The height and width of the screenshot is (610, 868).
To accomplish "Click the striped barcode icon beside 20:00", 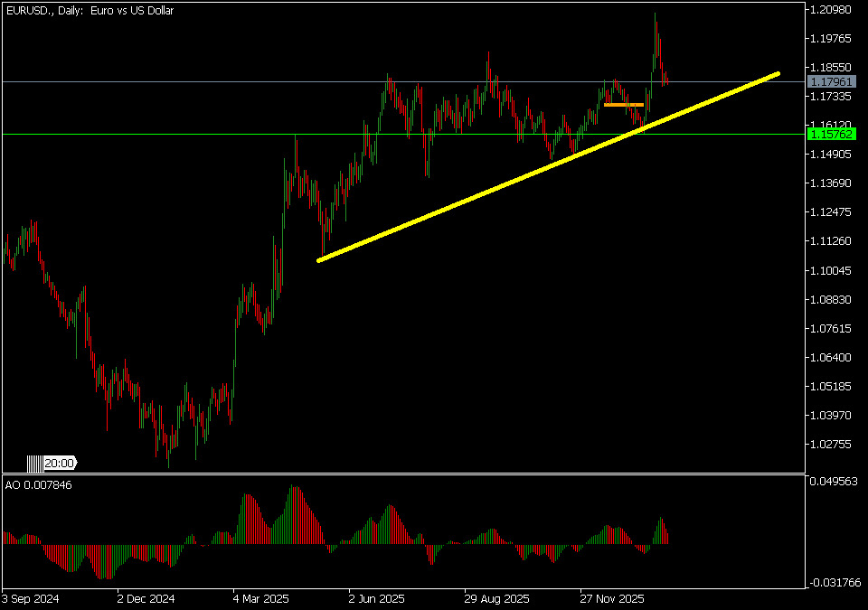I will click(34, 464).
